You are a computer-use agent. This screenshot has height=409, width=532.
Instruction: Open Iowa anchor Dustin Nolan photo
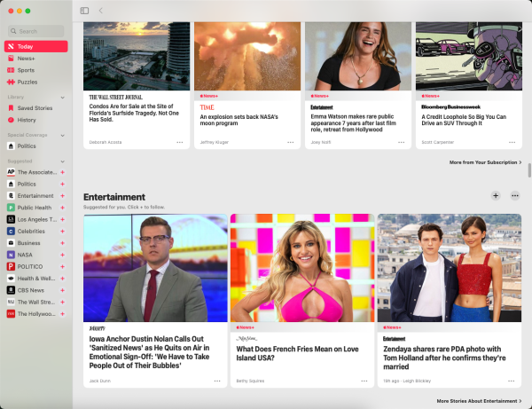click(155, 268)
